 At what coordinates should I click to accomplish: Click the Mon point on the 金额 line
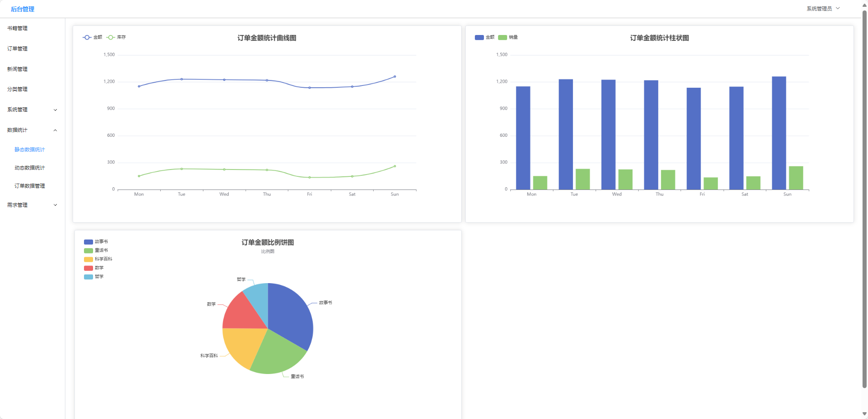coord(139,86)
